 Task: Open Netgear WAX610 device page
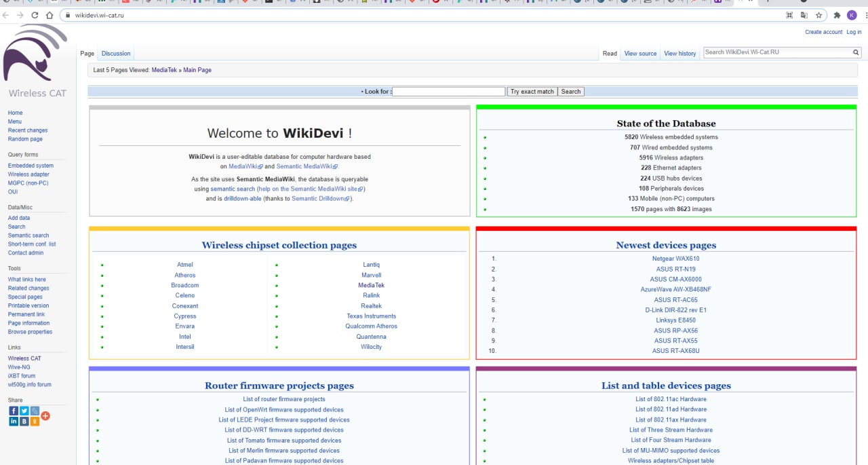click(x=675, y=259)
